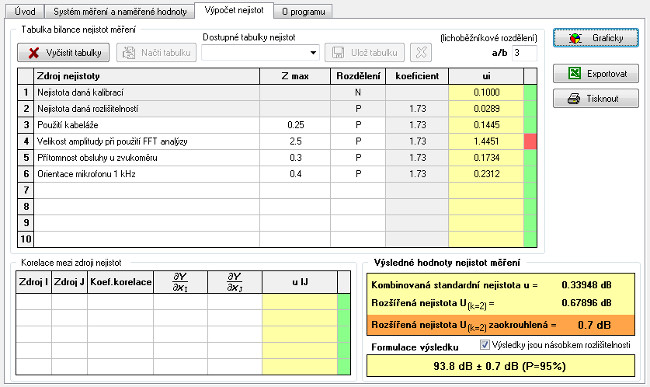Click the Zdroj nejistoty column header
This screenshot has width=650, height=387.
coord(146,76)
